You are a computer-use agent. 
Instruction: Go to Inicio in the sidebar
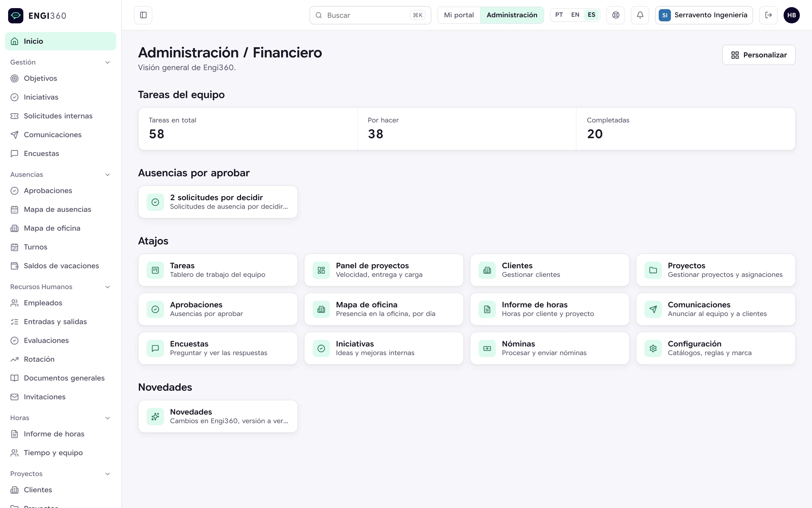click(60, 41)
